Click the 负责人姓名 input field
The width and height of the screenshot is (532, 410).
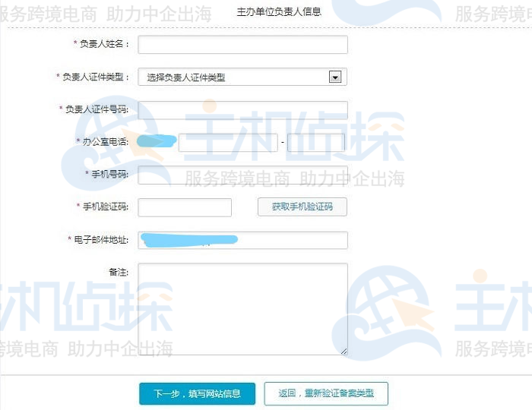click(x=242, y=44)
